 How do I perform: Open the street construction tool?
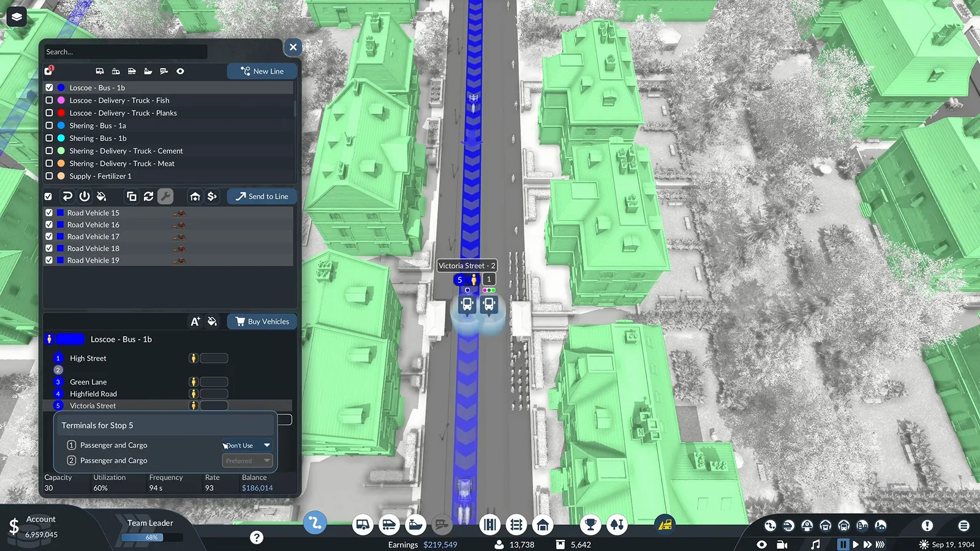pos(490,525)
